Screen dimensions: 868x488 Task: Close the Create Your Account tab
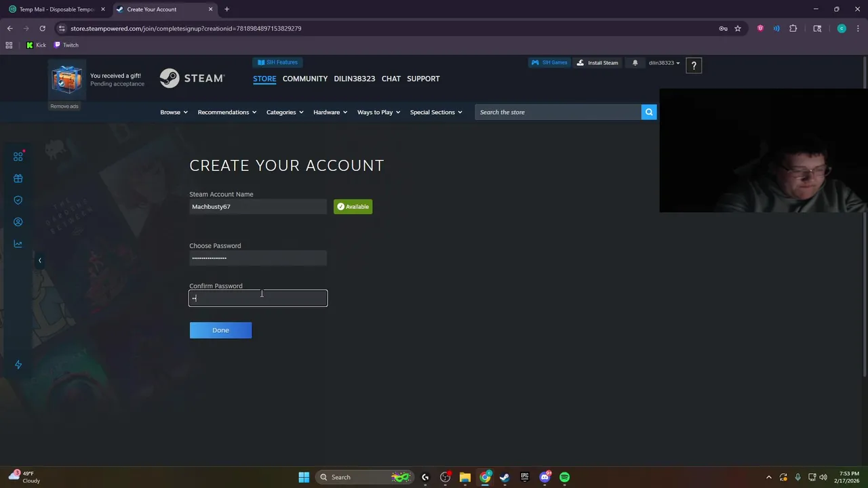(x=210, y=9)
